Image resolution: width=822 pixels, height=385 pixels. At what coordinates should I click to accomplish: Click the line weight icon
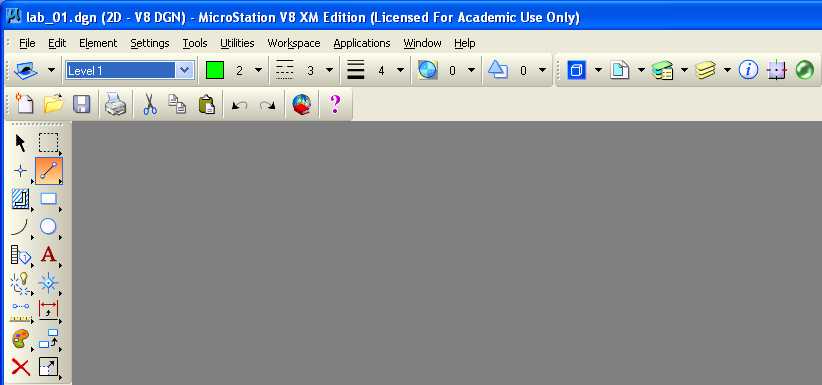click(355, 70)
